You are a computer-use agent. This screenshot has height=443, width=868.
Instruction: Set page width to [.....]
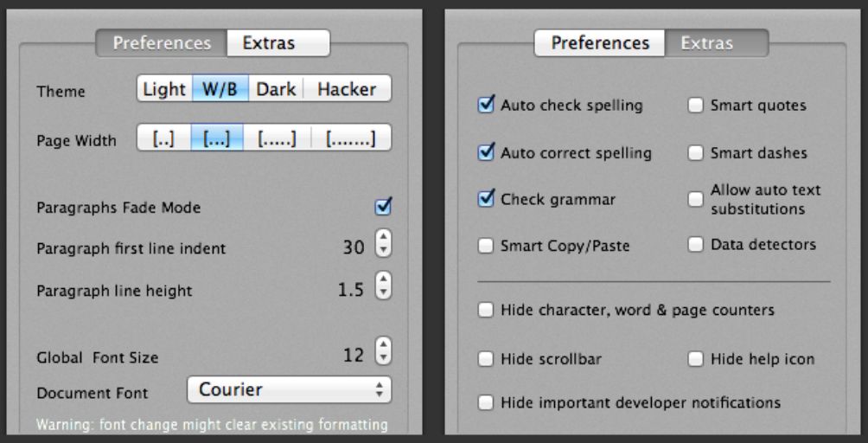277,138
